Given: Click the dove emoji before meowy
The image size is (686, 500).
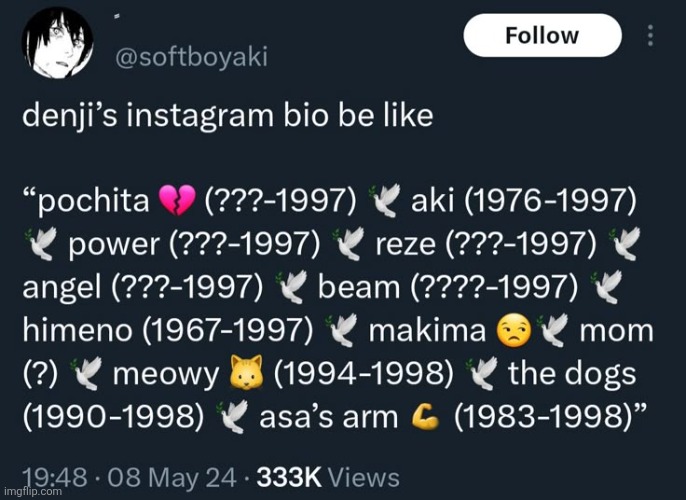Looking at the screenshot, I should (x=89, y=375).
